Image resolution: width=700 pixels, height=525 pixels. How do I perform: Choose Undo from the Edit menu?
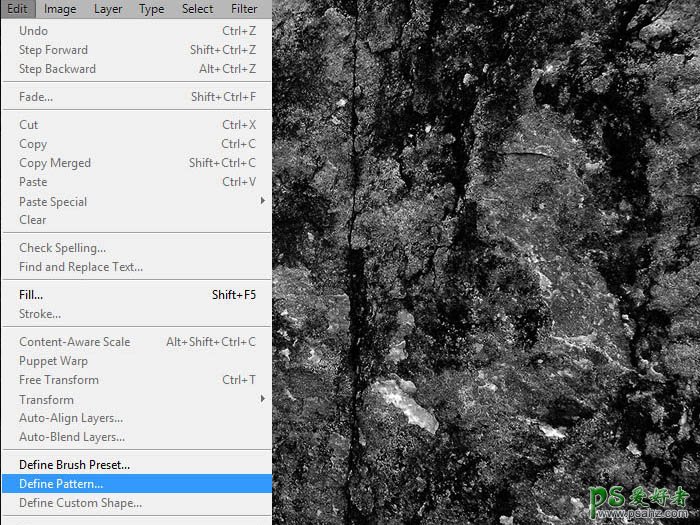pos(137,31)
